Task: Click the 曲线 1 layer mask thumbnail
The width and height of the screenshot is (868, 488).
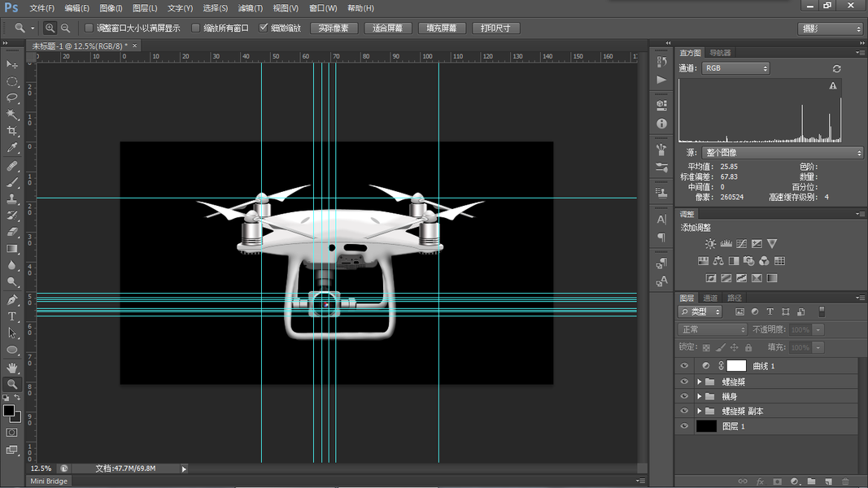Action: pos(736,366)
